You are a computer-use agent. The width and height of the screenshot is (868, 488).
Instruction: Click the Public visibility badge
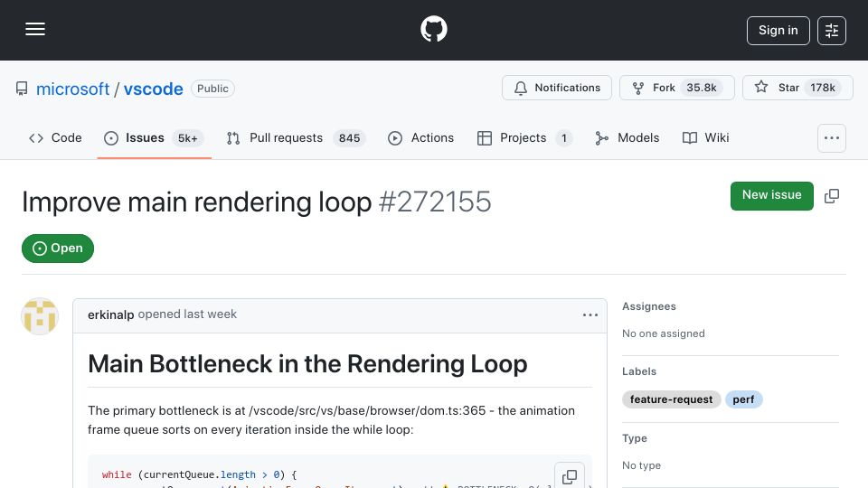pos(212,89)
